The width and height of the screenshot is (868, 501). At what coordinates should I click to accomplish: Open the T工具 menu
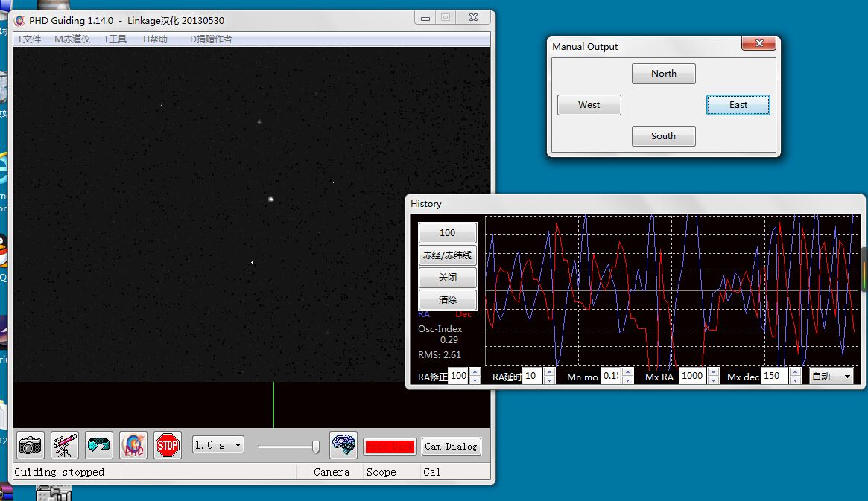pos(115,39)
